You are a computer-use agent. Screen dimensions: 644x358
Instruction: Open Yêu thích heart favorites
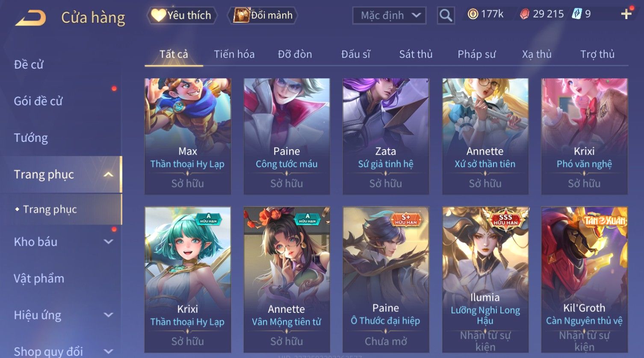click(182, 15)
